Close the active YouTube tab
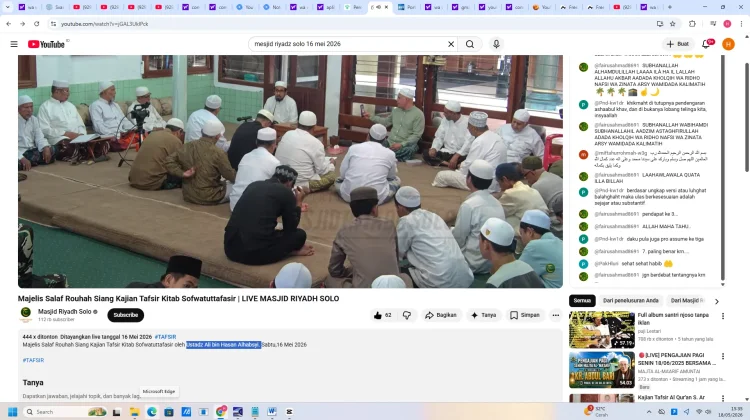Screen dimensions: 750x420 (386, 7)
